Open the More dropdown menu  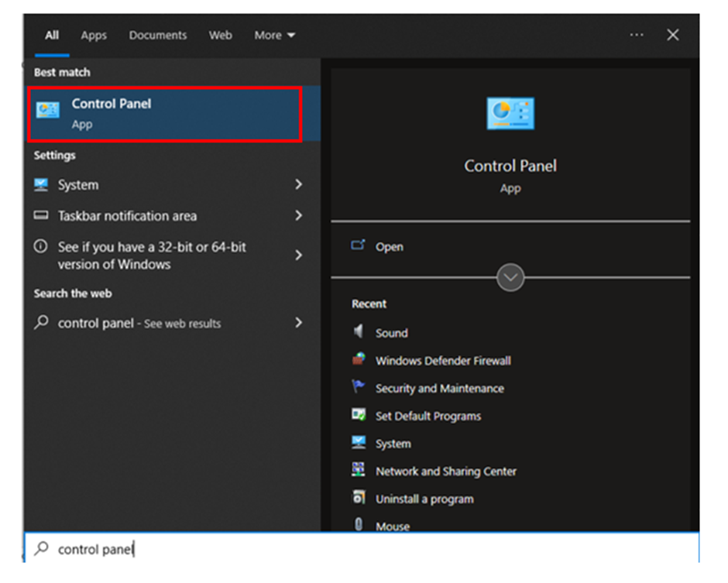tap(274, 36)
